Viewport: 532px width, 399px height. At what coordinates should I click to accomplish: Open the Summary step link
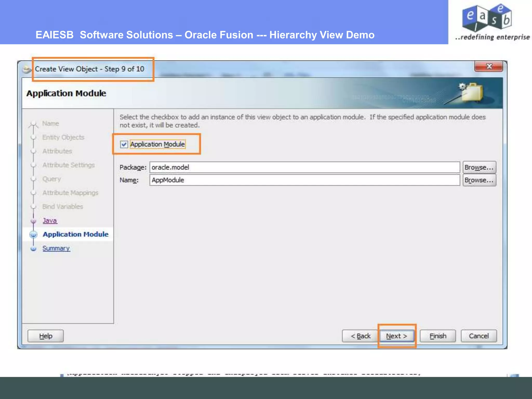(x=56, y=248)
